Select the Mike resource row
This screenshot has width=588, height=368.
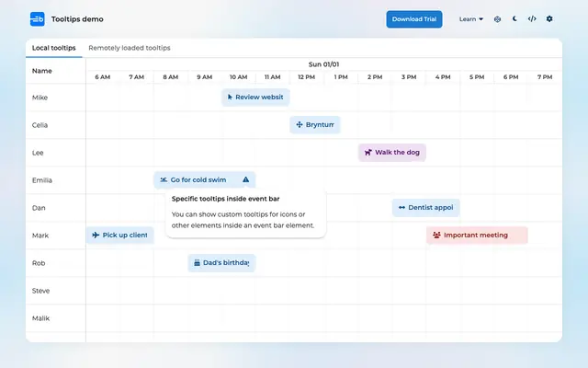(x=294, y=98)
